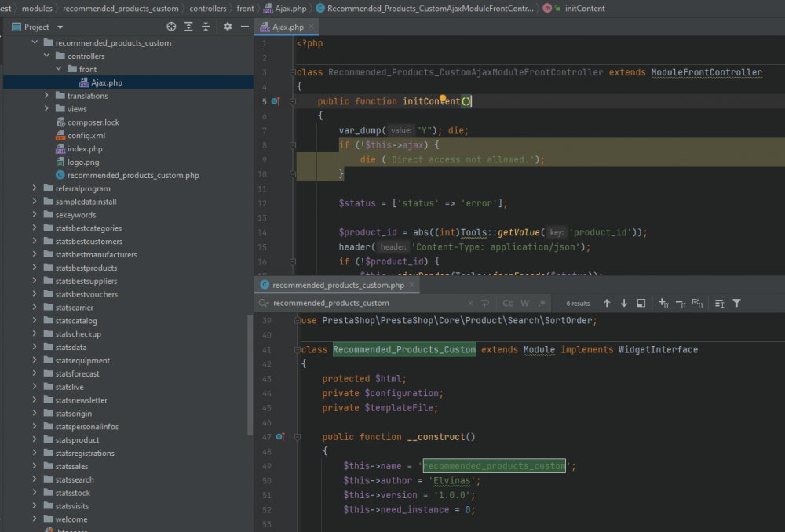The height and width of the screenshot is (532, 785).
Task: Collapse the controllers folder
Action: coord(46,56)
